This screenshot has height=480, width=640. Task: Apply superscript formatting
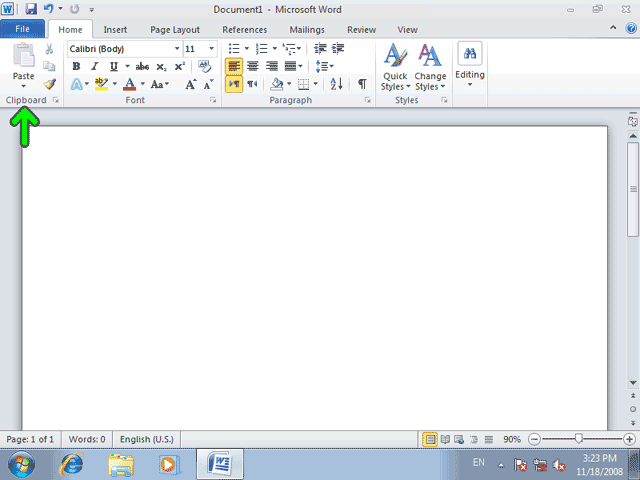click(180, 67)
